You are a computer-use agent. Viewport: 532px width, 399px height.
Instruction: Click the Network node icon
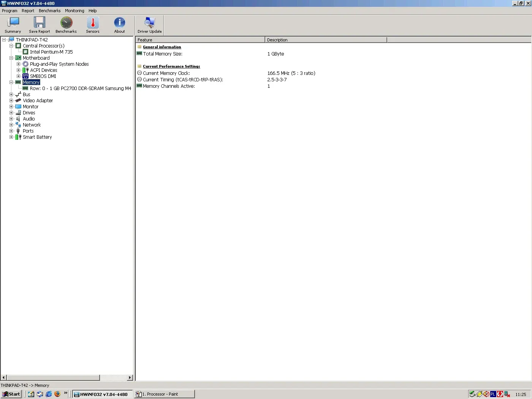coord(18,125)
